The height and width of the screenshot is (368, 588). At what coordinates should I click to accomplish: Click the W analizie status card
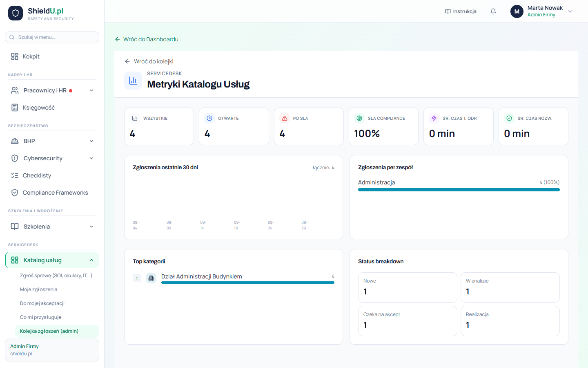click(510, 287)
